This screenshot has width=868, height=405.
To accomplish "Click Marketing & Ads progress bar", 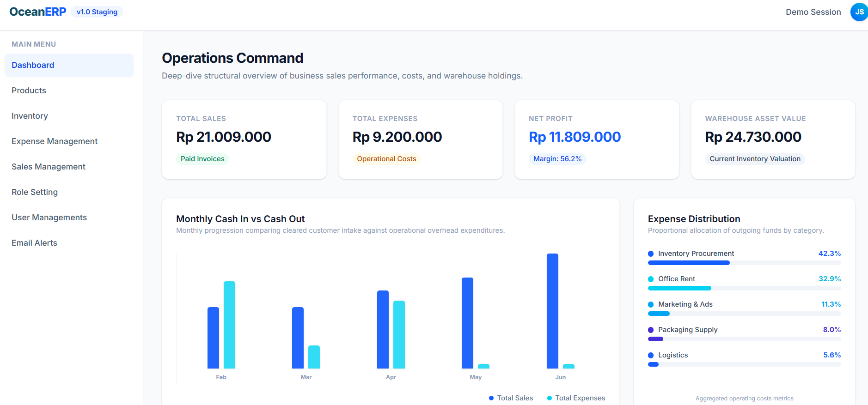I will coord(745,314).
